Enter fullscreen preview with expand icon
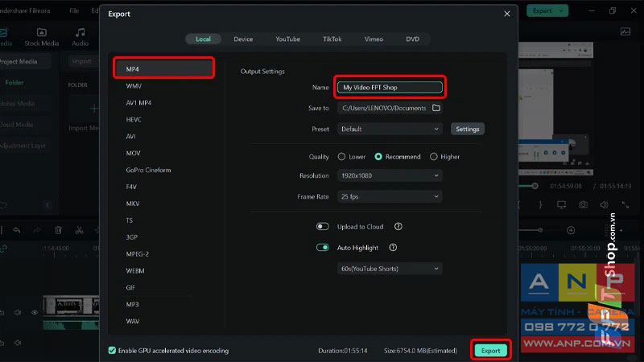644x362 pixels. [x=625, y=204]
